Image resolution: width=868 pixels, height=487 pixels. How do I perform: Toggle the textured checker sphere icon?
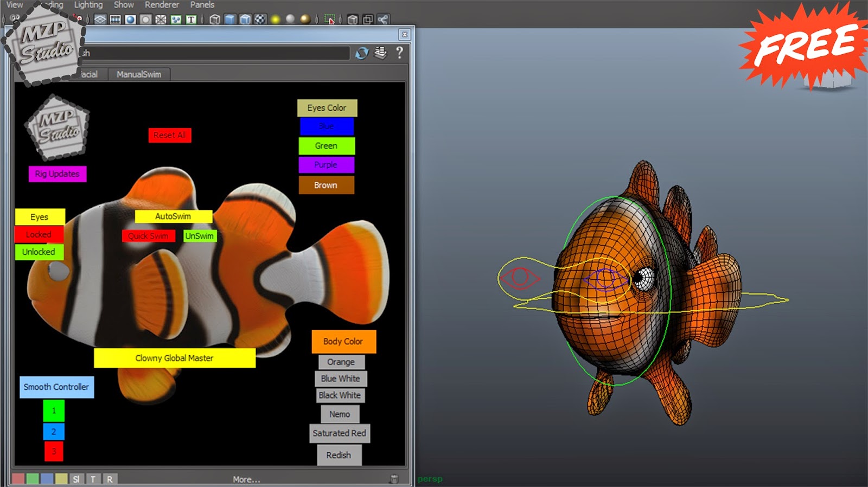260,20
